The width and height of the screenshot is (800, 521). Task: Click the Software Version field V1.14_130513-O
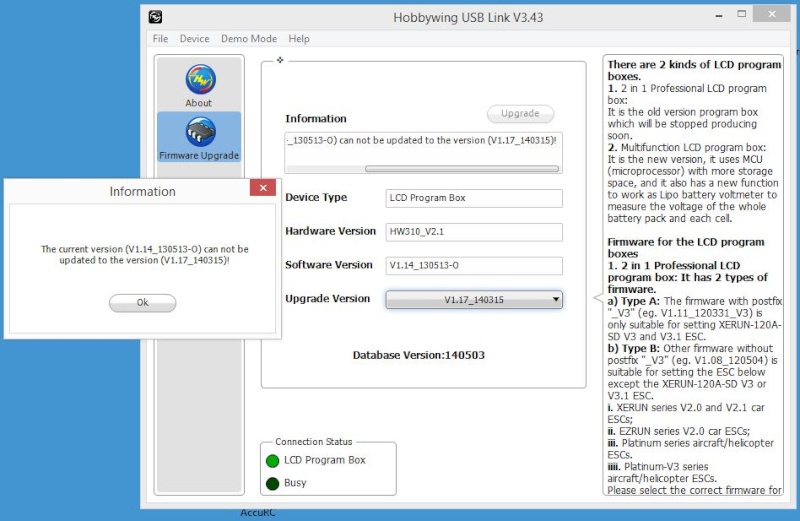click(x=474, y=265)
